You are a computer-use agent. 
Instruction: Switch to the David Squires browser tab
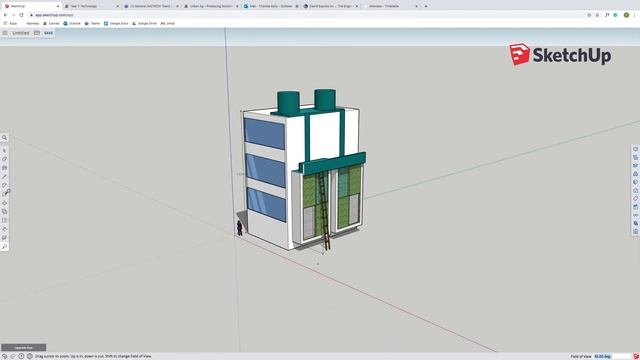coord(330,6)
